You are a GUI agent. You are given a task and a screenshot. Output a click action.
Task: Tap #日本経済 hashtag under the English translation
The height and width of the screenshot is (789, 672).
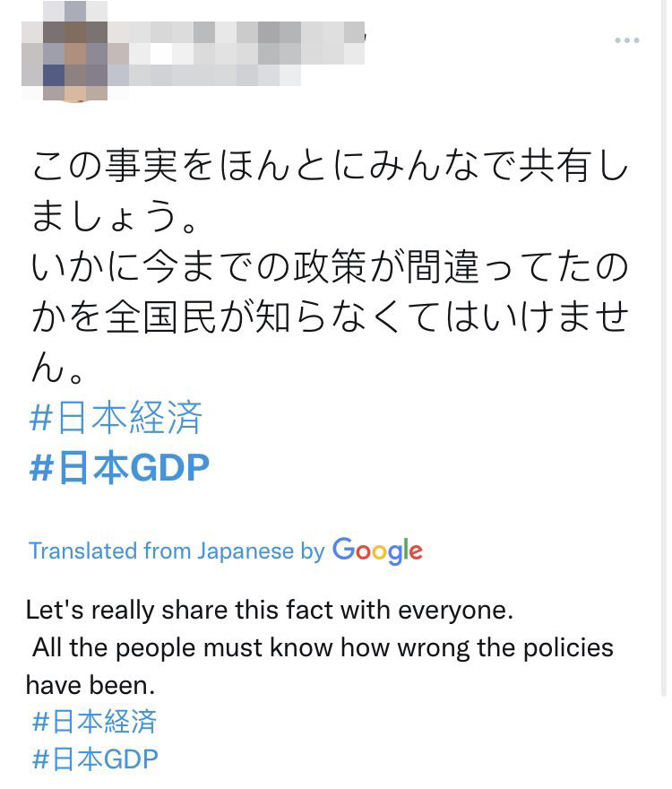(94, 721)
